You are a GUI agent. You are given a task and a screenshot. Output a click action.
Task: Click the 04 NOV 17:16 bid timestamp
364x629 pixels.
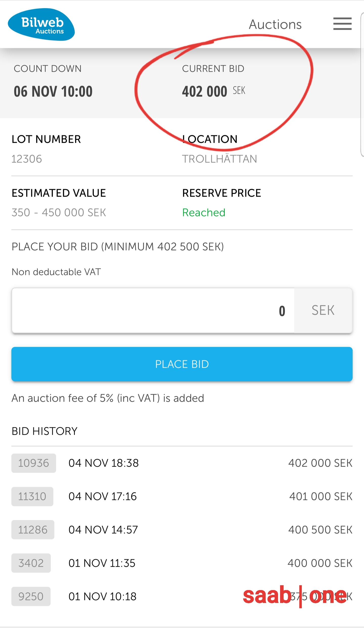[x=103, y=497]
